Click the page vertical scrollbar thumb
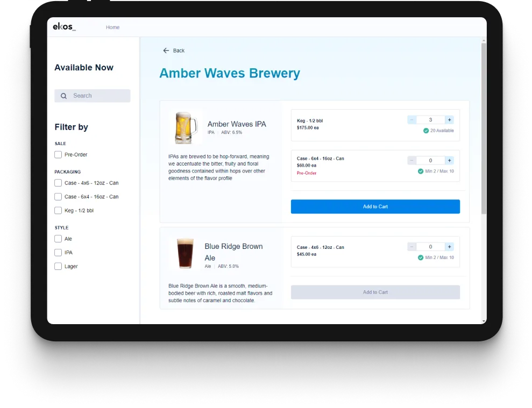 click(x=484, y=128)
